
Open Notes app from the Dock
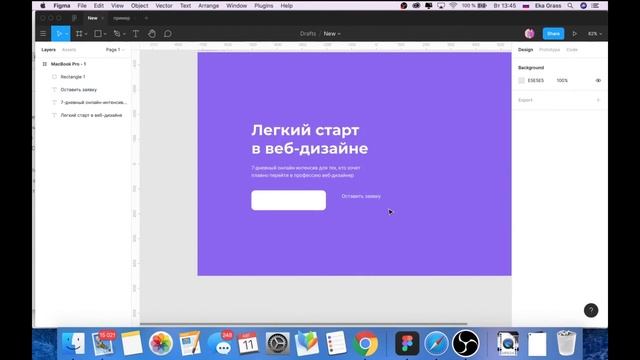click(131, 343)
